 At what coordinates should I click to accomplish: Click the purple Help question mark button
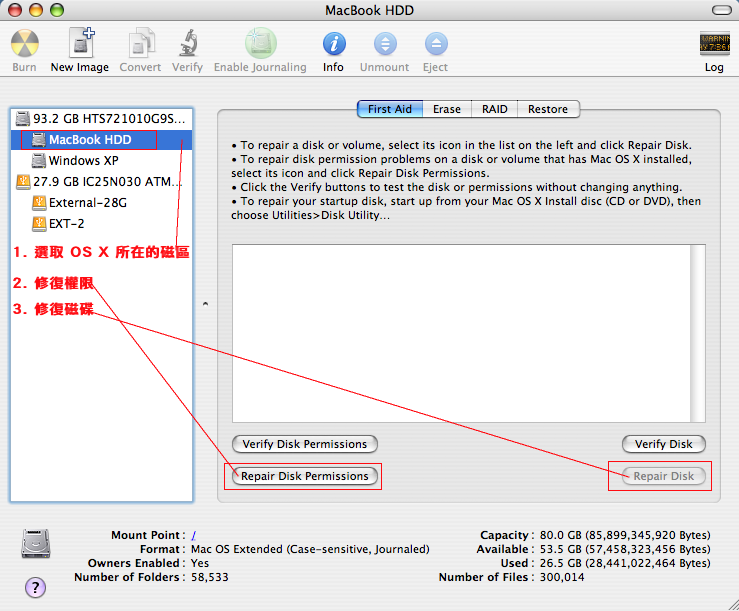[x=35, y=587]
